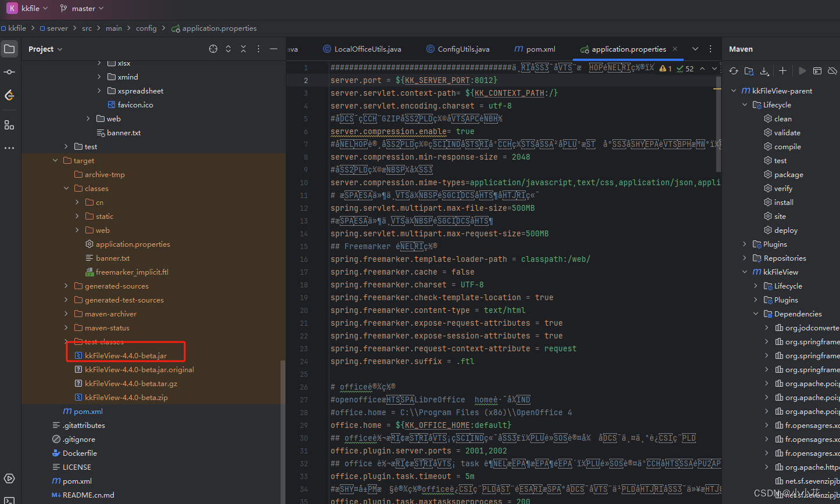
Task: Download Maven sources and documentation
Action: (x=764, y=70)
